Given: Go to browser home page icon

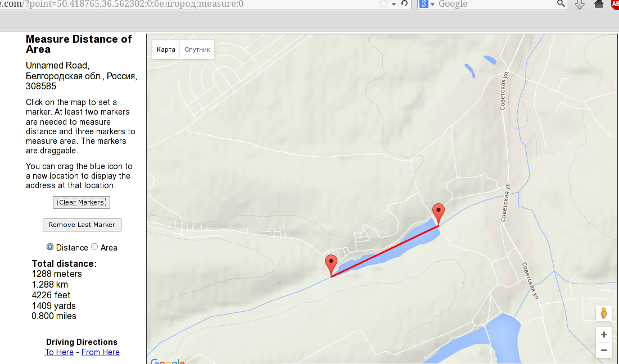Looking at the screenshot, I should pos(598,4).
